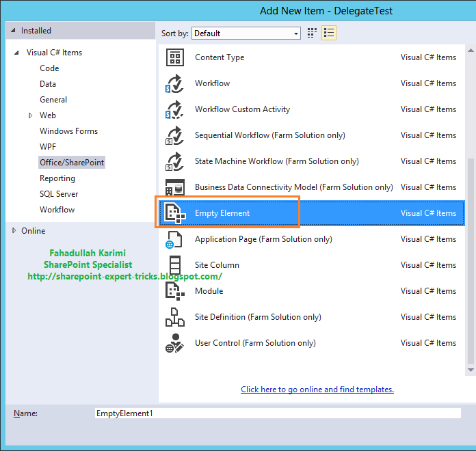This screenshot has width=476, height=451.
Task: Open the Sort by Default dropdown
Action: [246, 33]
